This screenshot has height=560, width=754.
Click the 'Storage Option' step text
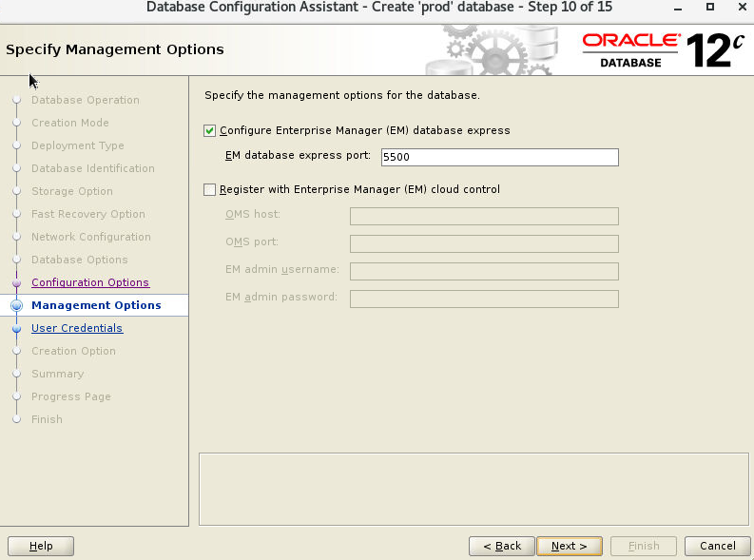[x=72, y=191]
